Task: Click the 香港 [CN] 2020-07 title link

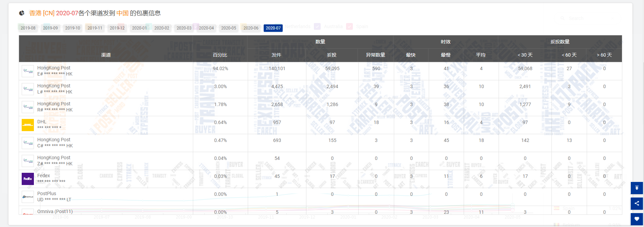Action: [54, 13]
